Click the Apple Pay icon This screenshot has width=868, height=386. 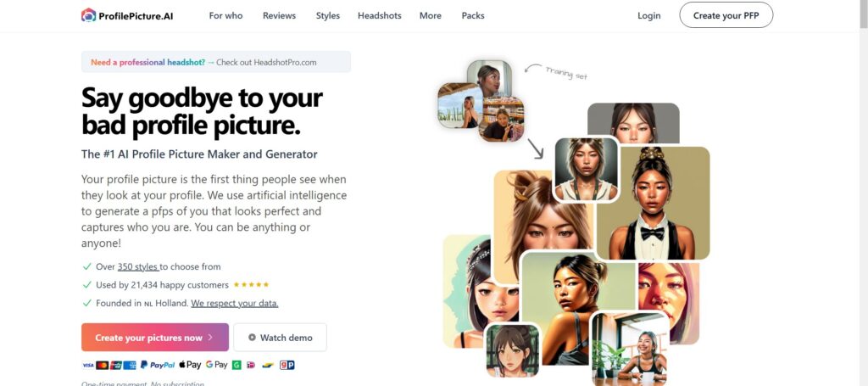tap(190, 365)
